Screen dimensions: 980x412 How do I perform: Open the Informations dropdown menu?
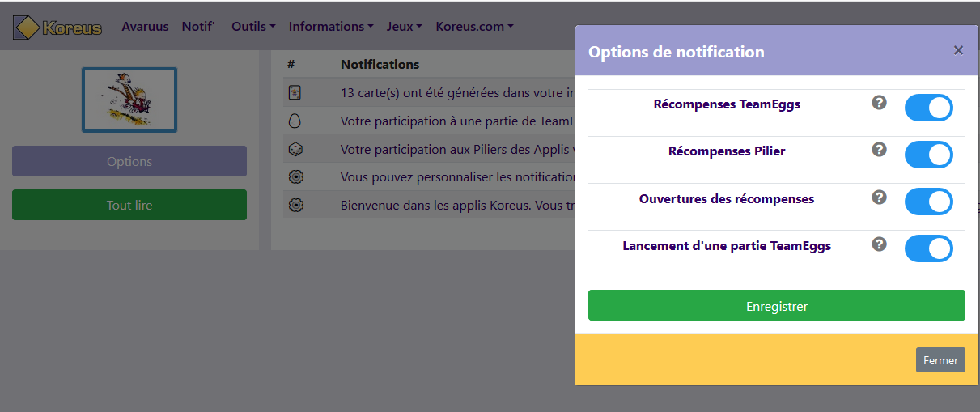(330, 26)
